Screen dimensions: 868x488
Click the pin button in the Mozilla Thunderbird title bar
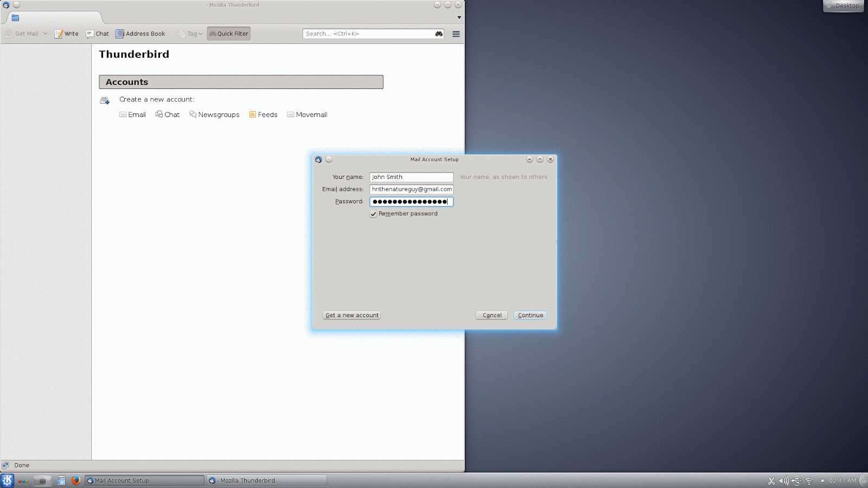[16, 5]
